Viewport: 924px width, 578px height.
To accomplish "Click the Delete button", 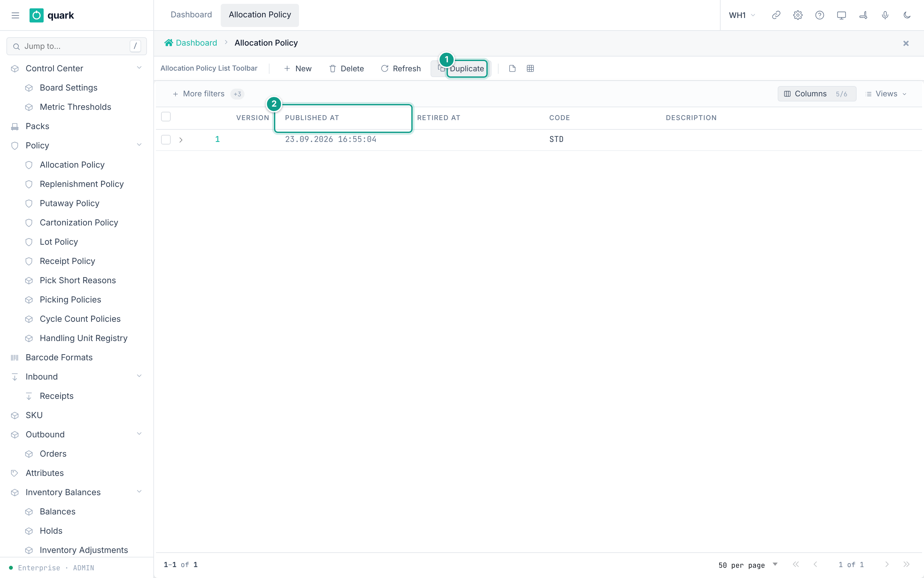I will pos(346,68).
